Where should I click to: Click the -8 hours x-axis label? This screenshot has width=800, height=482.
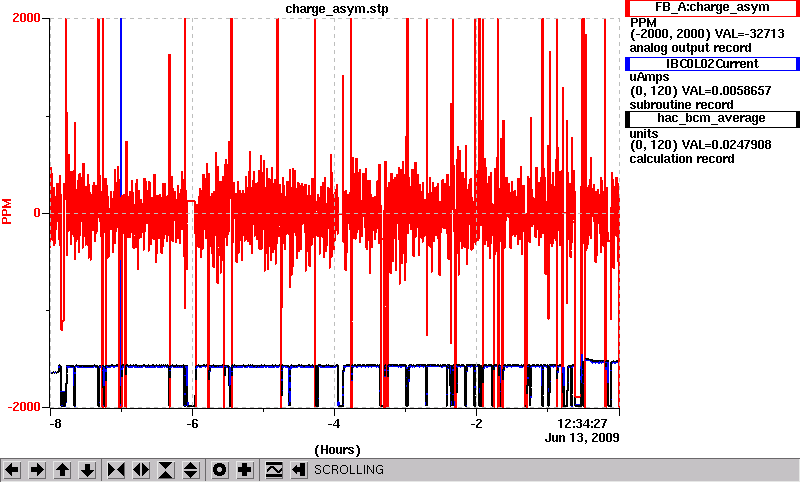(x=55, y=424)
